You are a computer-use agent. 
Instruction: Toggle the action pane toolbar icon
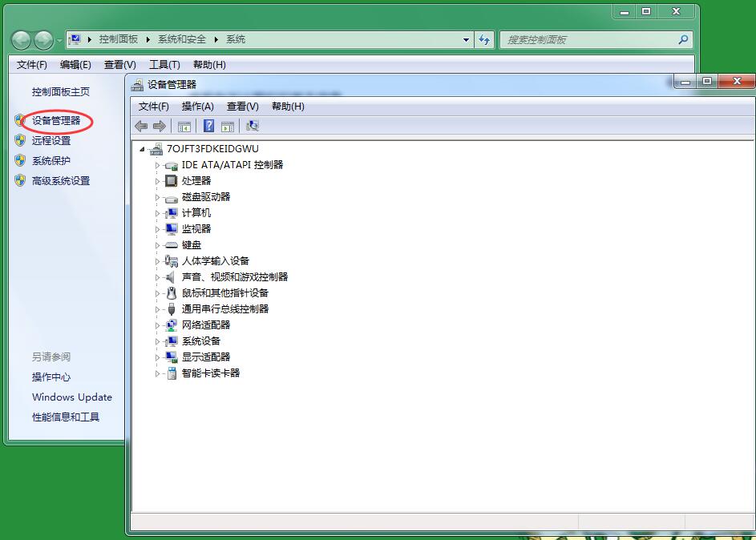pos(228,126)
